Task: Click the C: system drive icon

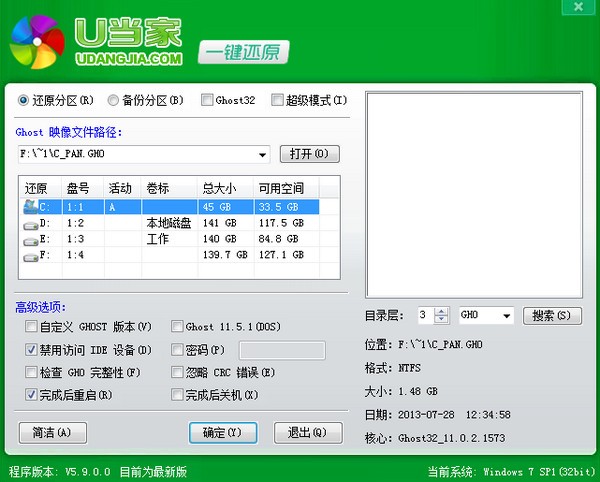Action: tap(30, 207)
